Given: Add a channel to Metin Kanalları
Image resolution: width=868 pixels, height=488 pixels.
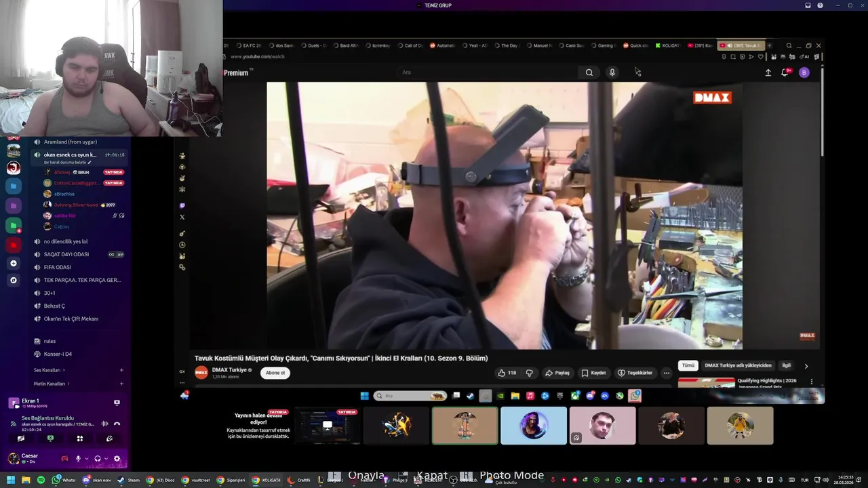Looking at the screenshot, I should 121,384.
